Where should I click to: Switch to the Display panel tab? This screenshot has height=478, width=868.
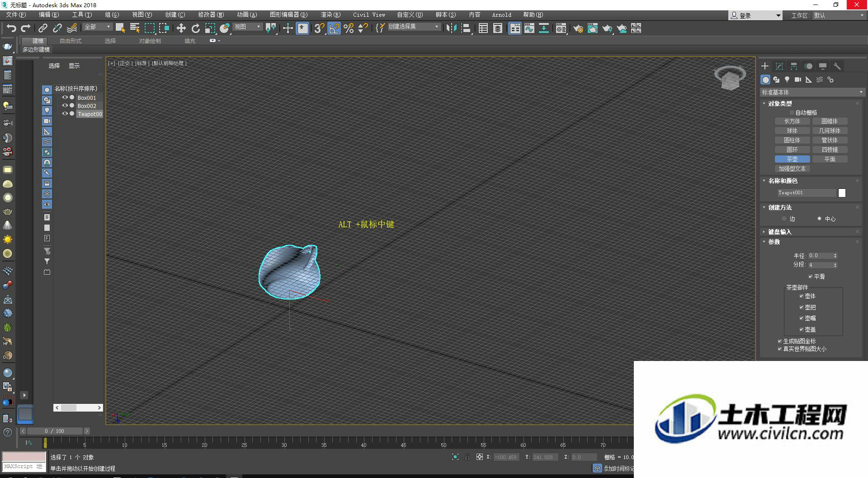(x=823, y=66)
